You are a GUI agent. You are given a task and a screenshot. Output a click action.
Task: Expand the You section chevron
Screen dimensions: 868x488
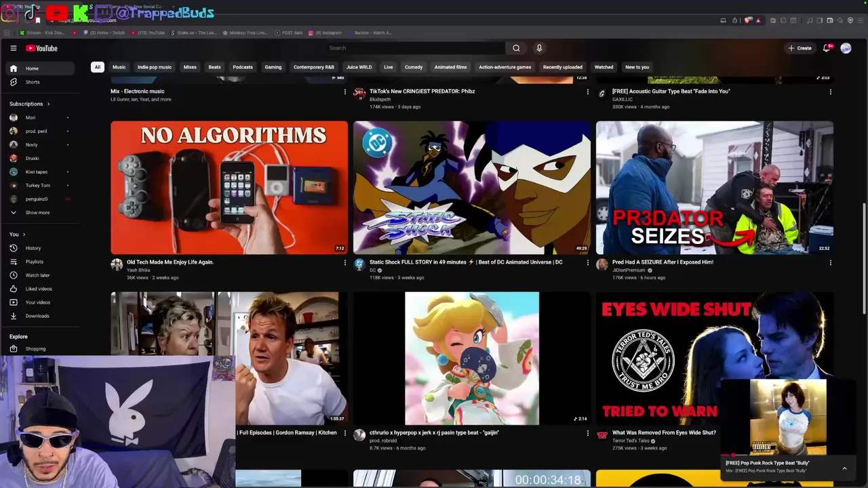[x=25, y=235]
